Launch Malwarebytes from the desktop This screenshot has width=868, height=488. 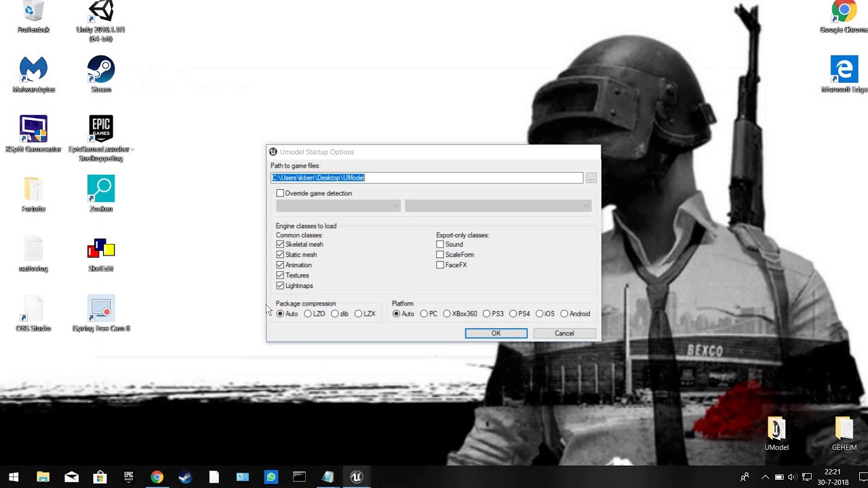(33, 75)
